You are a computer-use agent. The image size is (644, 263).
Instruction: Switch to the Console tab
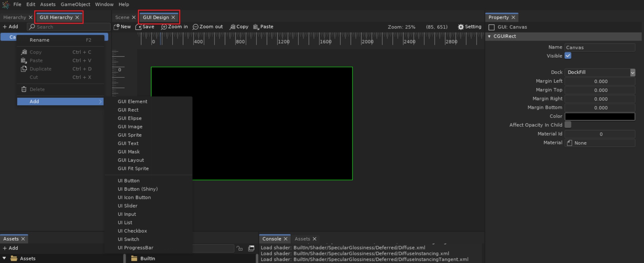(271, 239)
